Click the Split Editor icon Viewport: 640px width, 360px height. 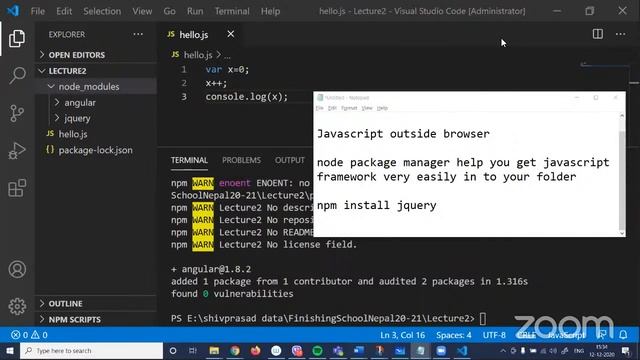pyautogui.click(x=598, y=34)
